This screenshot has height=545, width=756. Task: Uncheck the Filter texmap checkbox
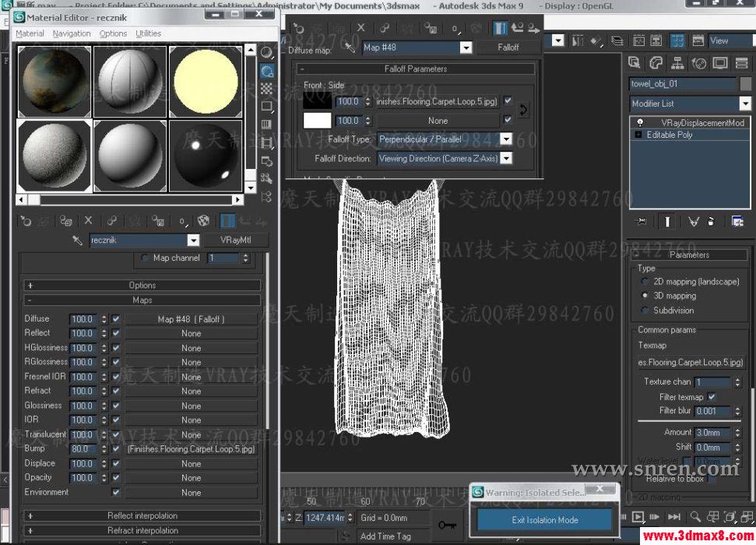[713, 396]
